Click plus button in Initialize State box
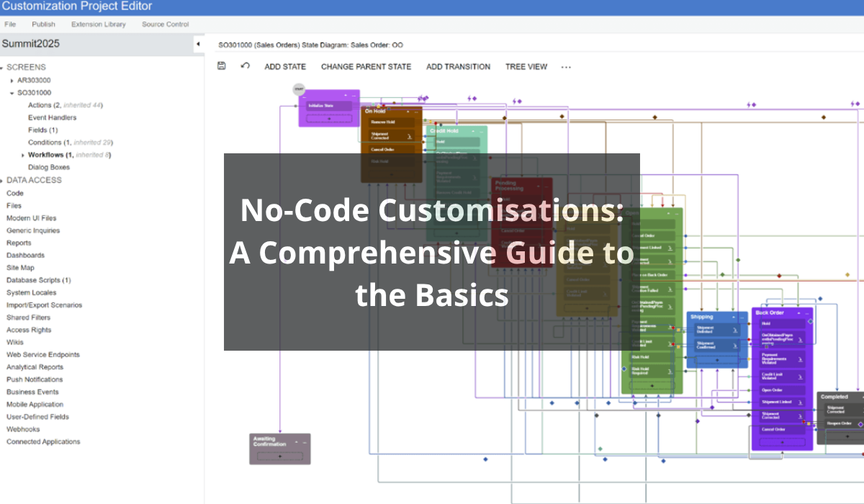 coord(329,119)
